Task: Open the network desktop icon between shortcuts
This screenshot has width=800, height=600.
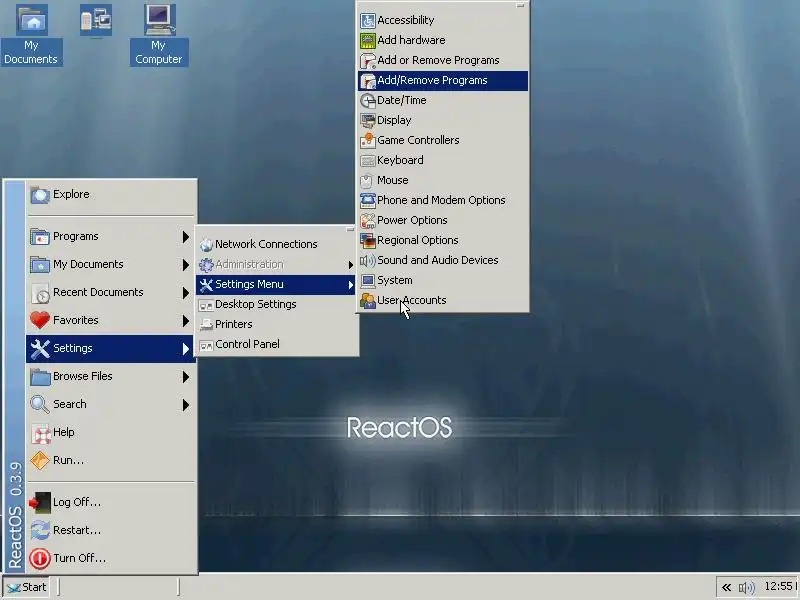Action: (x=96, y=20)
